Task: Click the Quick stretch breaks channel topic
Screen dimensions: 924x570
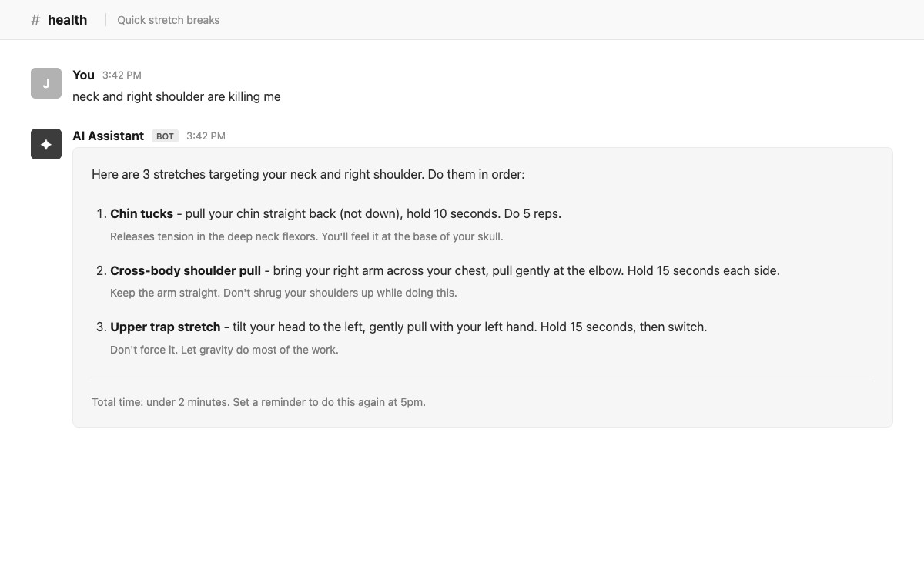Action: point(169,20)
